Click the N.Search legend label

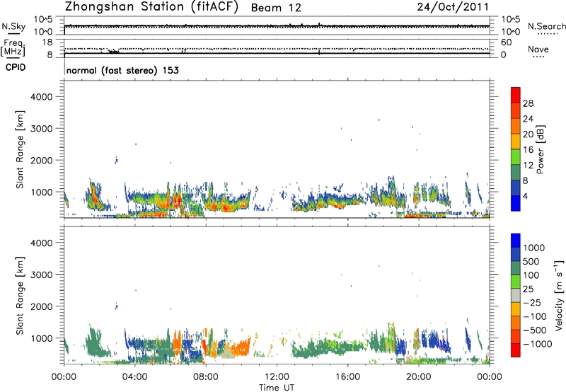click(546, 26)
